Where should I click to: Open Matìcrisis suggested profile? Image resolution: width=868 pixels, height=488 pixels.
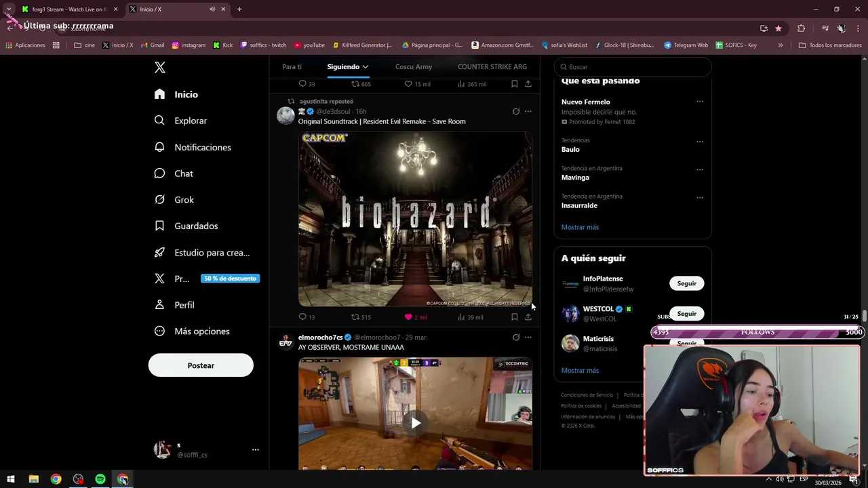click(x=598, y=339)
